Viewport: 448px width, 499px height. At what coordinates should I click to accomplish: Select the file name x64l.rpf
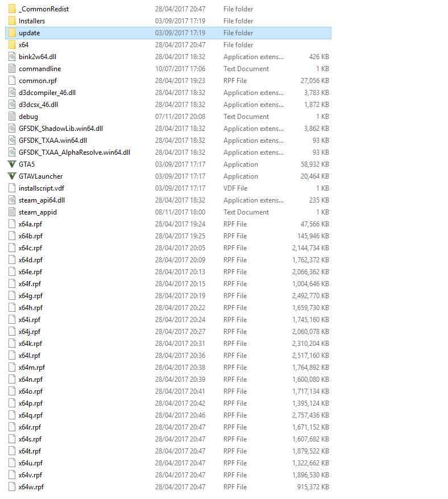pos(30,356)
